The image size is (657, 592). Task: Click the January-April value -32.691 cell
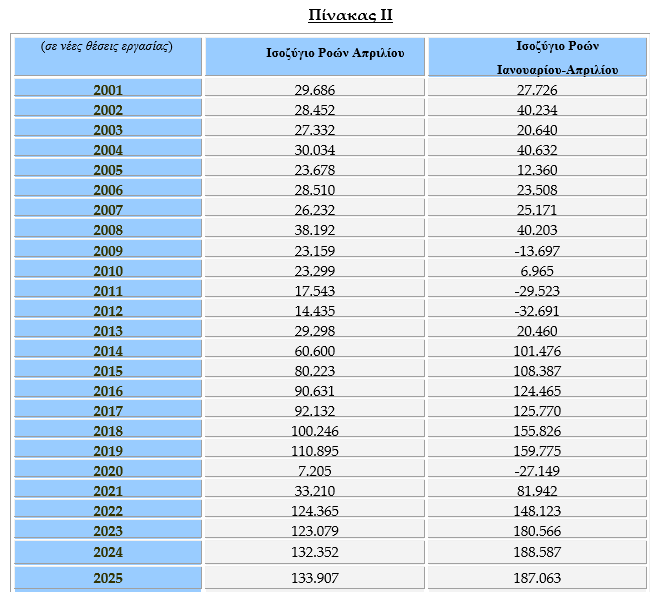point(536,311)
